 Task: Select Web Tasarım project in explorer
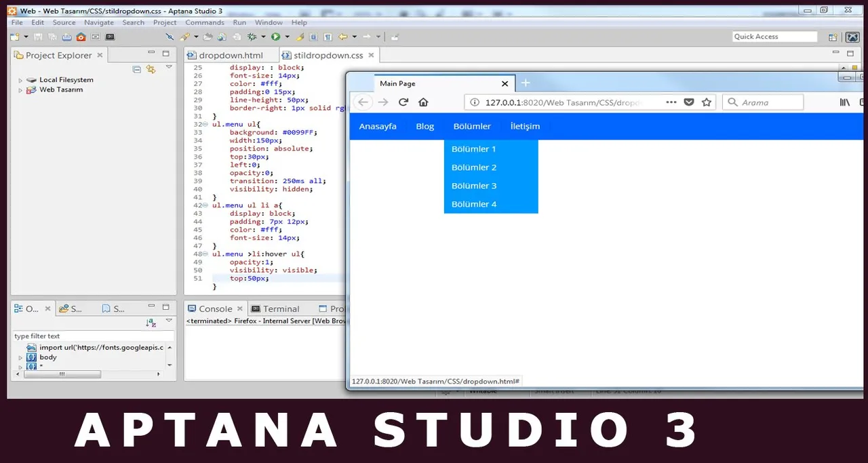[x=61, y=89]
